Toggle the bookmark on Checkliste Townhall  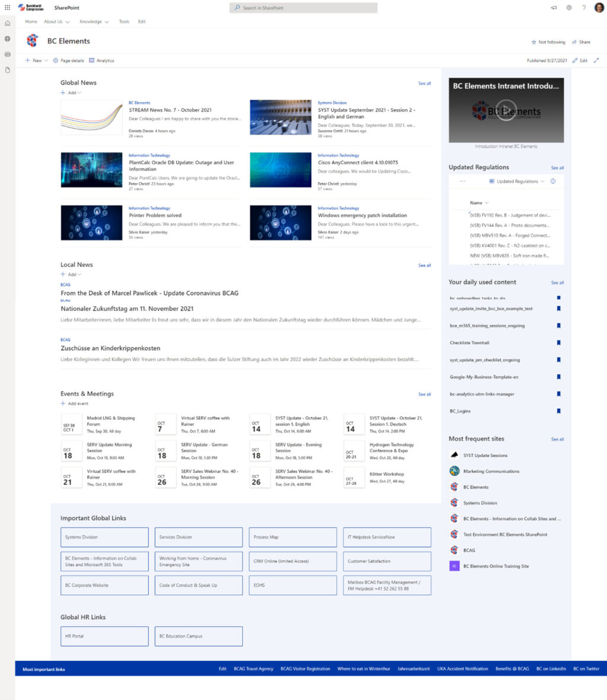coord(558,342)
